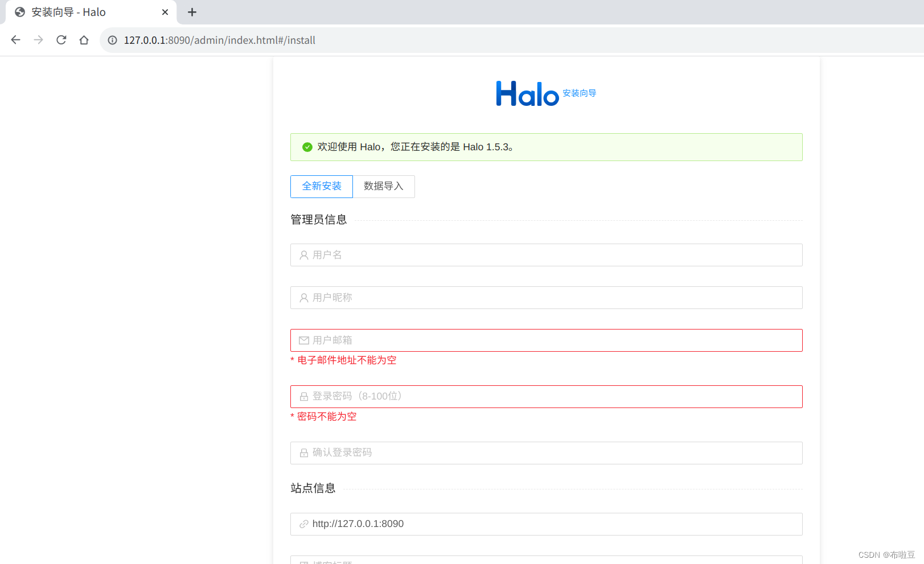Click the person icon inside 用户昵称 field

pos(303,297)
